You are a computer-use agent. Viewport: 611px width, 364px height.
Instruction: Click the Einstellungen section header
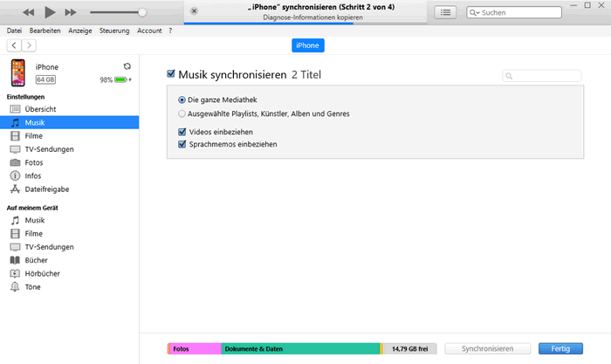tap(25, 97)
